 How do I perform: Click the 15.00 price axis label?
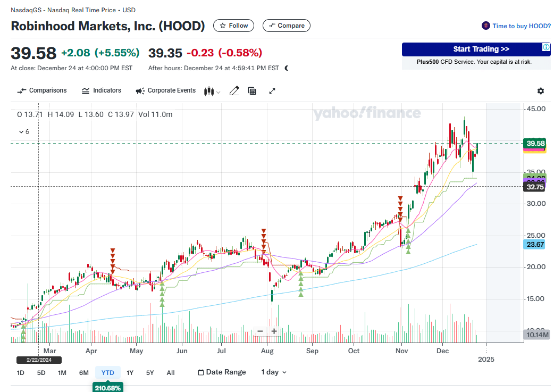pos(536,299)
